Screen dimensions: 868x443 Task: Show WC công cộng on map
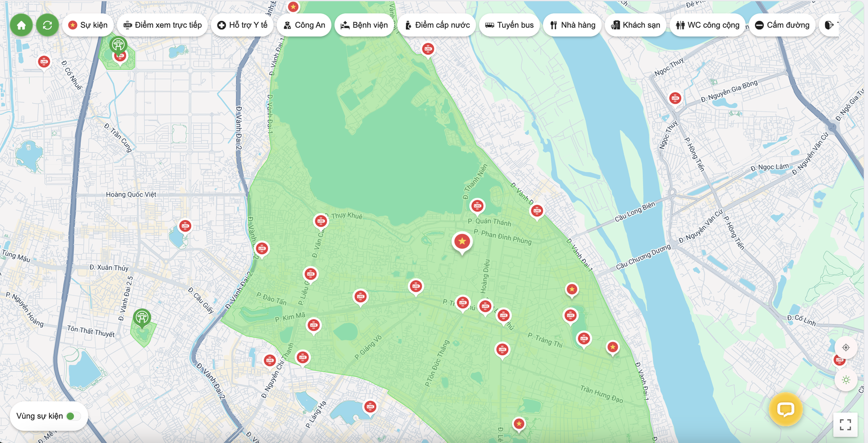click(707, 25)
